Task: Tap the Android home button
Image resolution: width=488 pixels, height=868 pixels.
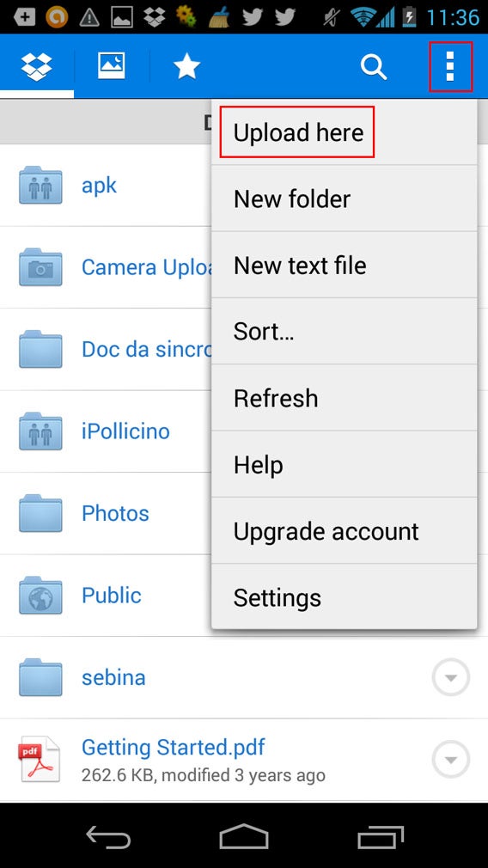Action: [243, 836]
